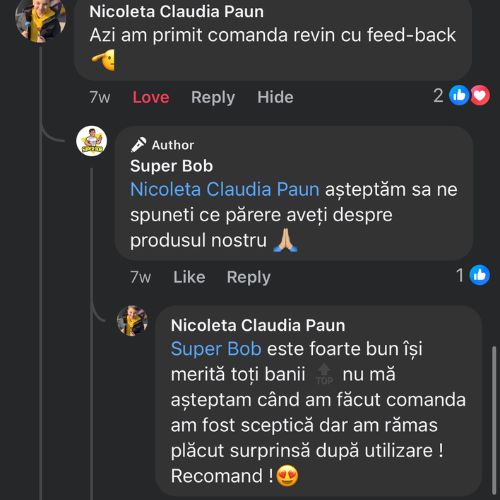500x500 pixels.
Task: Click the like reaction on Super Bob's reply
Action: point(480,275)
